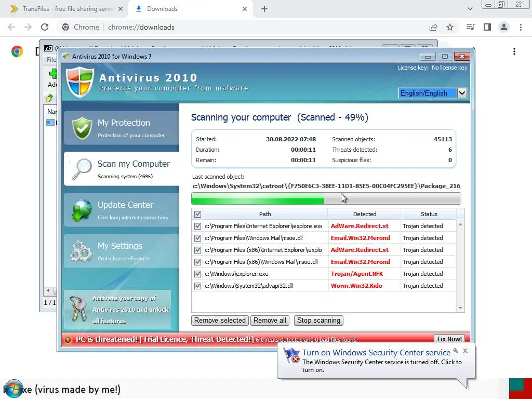Click Remove selected button
This screenshot has height=399, width=532.
click(220, 320)
